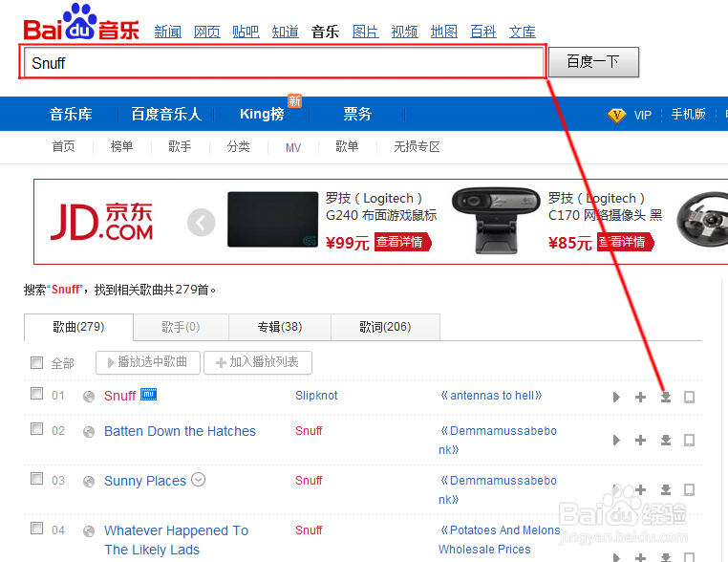Open the 文库 link at top
Image resolution: width=728 pixels, height=562 pixels.
click(522, 32)
